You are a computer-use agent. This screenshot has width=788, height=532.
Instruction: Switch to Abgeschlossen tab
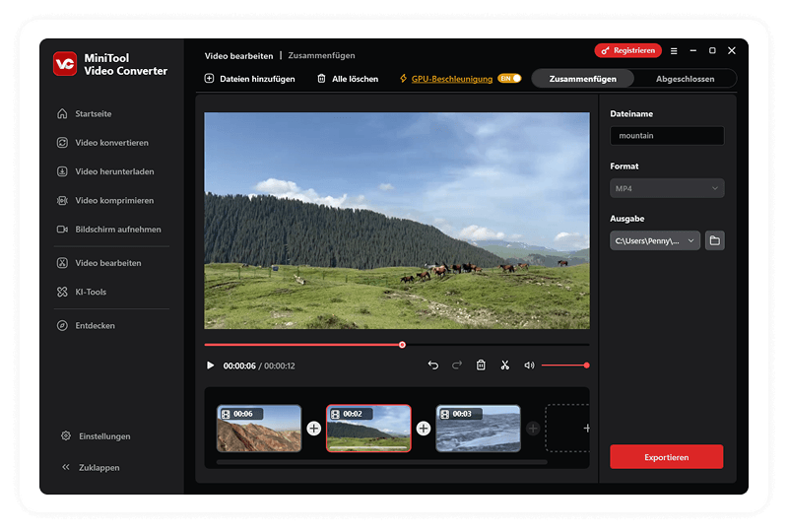(x=685, y=79)
